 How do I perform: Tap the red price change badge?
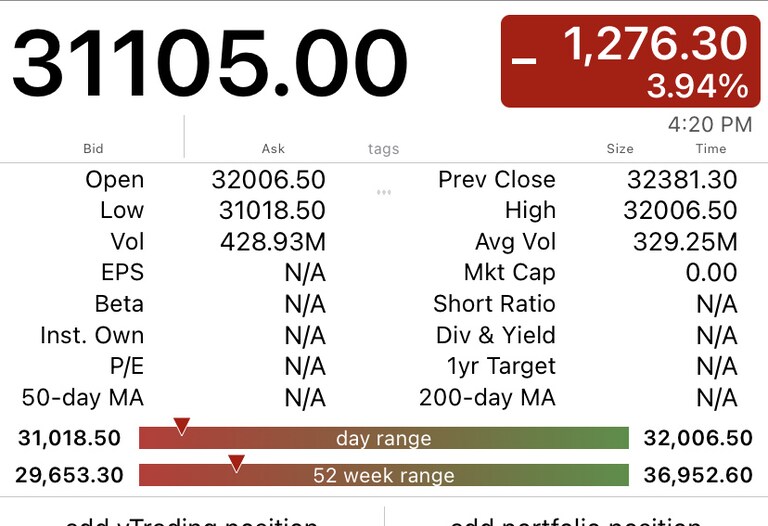coord(630,61)
